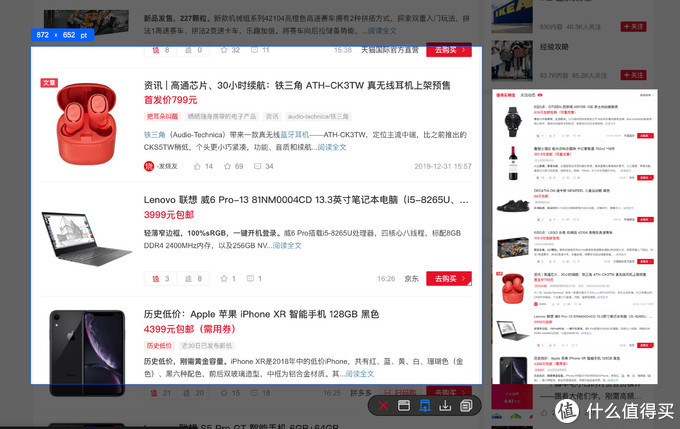Open comments on ATH-CK3TW article (34)
The height and width of the screenshot is (429, 680).
click(264, 166)
